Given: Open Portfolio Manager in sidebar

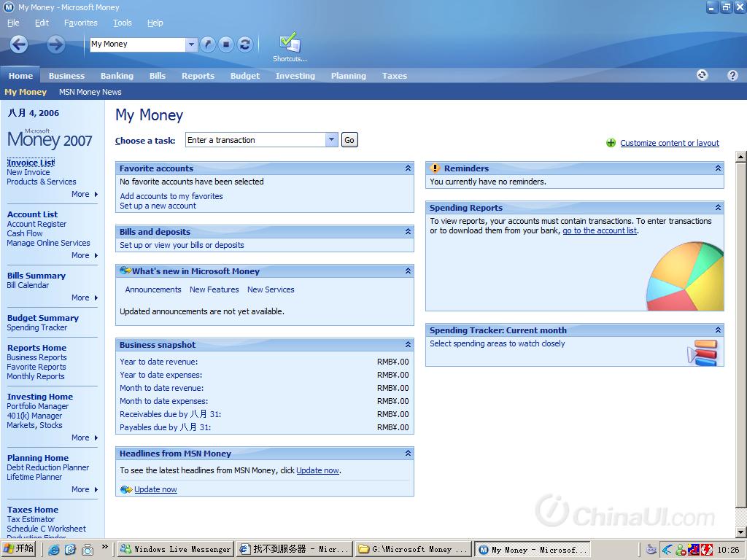Looking at the screenshot, I should pyautogui.click(x=38, y=406).
